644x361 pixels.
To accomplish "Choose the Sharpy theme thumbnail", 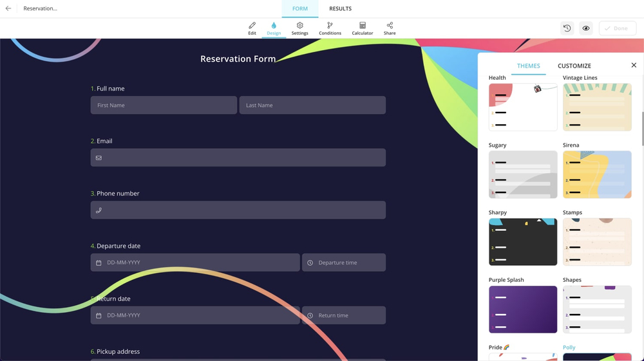I will [x=522, y=242].
